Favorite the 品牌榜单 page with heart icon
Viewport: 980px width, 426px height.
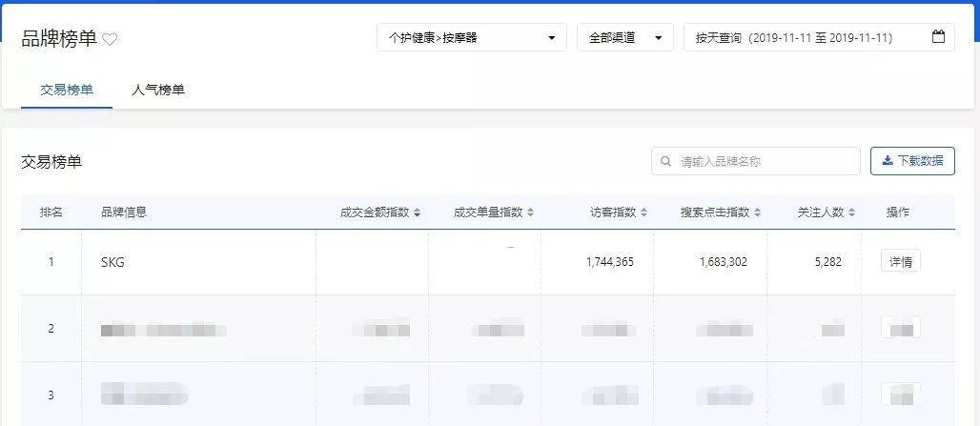(x=110, y=39)
